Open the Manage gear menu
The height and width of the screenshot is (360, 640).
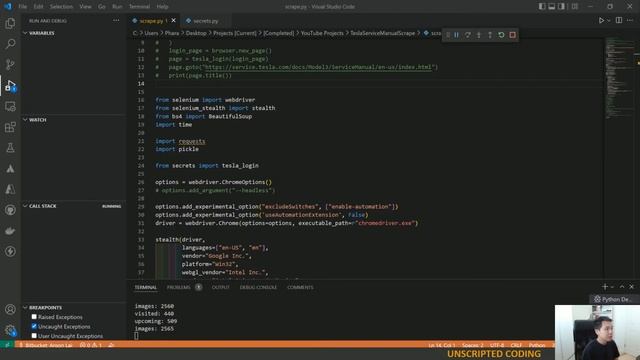(10, 330)
